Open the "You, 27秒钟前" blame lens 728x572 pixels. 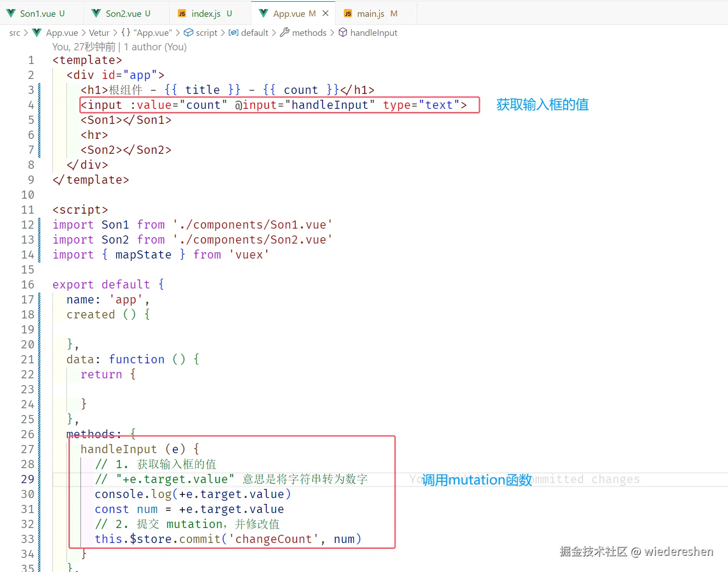coord(84,47)
